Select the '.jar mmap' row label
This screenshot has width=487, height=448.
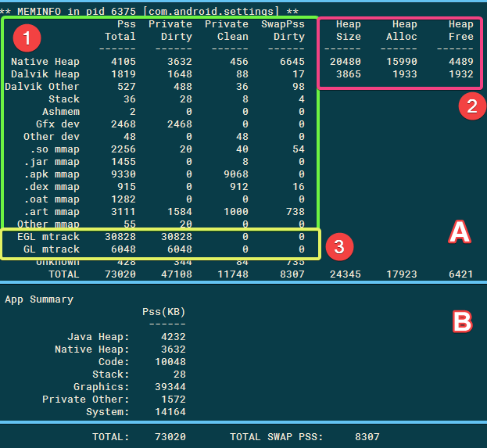coord(52,162)
